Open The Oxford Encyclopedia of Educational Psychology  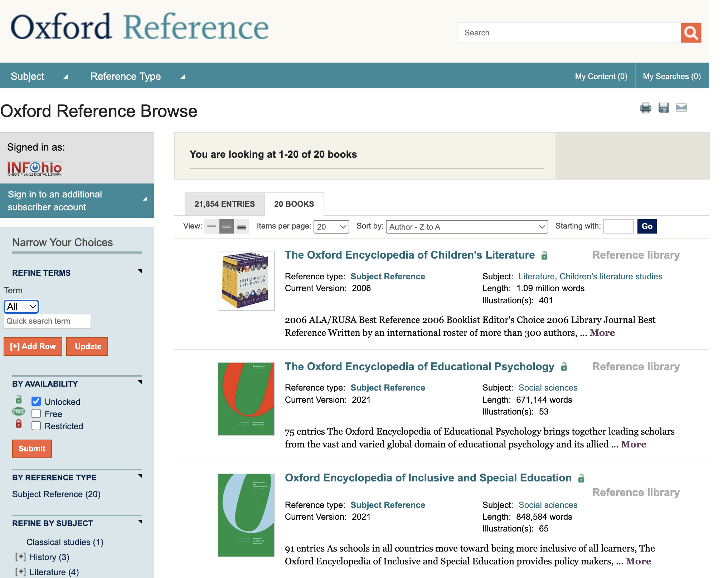(419, 367)
